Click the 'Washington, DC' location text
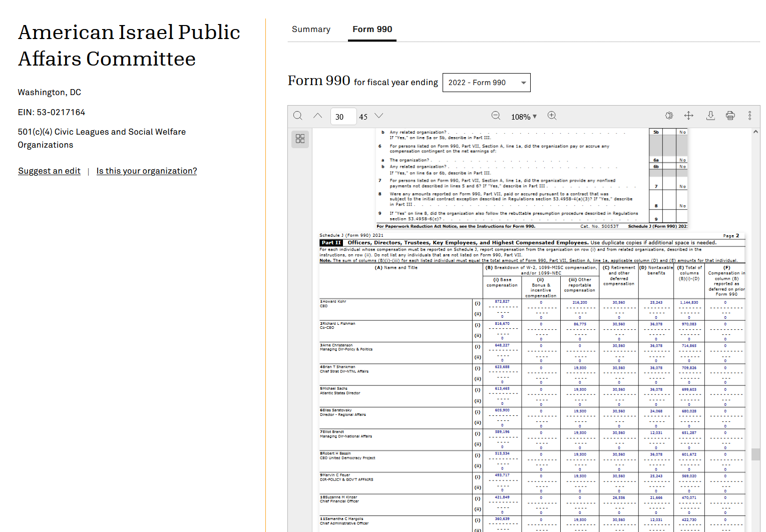The height and width of the screenshot is (532, 766). [50, 93]
